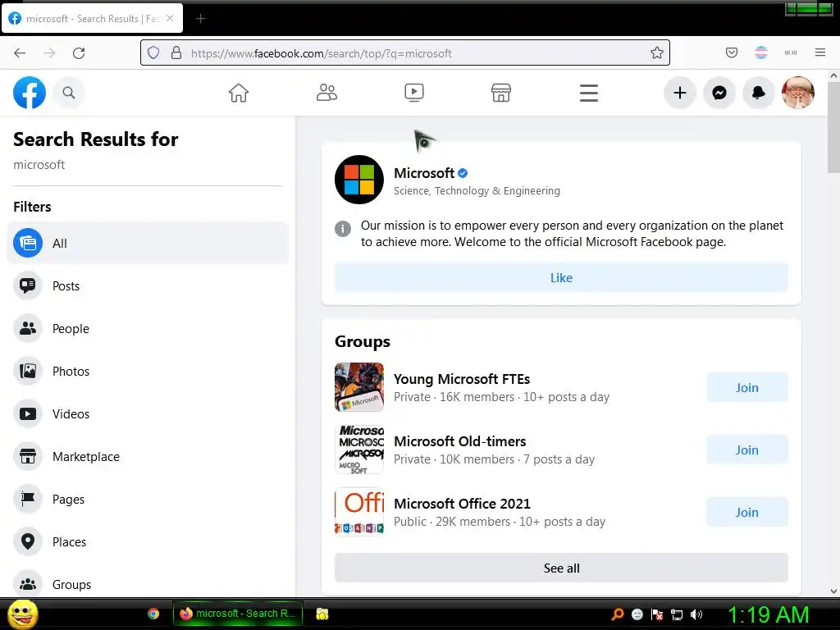Click the Firefox taskbar window button
This screenshot has height=630, width=840.
tap(237, 614)
